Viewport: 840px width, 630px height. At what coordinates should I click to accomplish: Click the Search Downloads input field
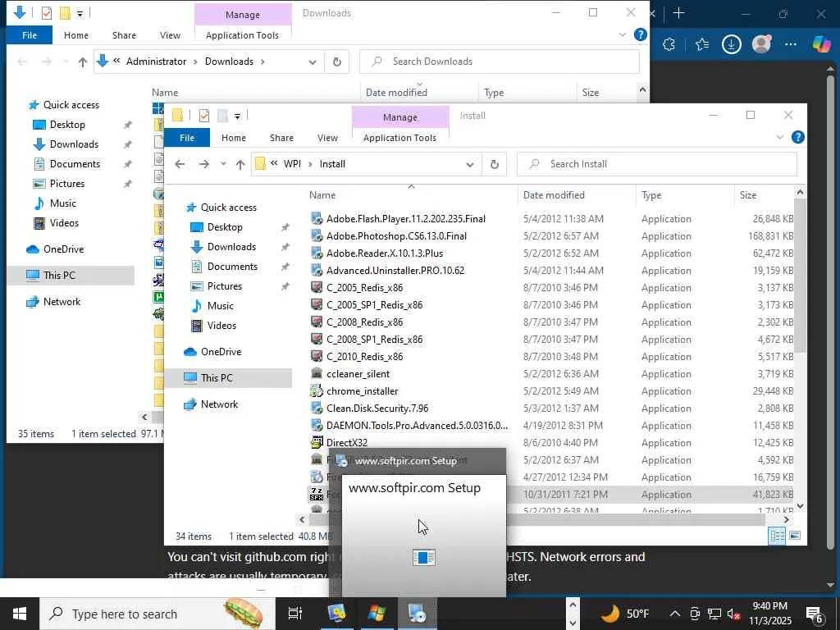pos(500,62)
